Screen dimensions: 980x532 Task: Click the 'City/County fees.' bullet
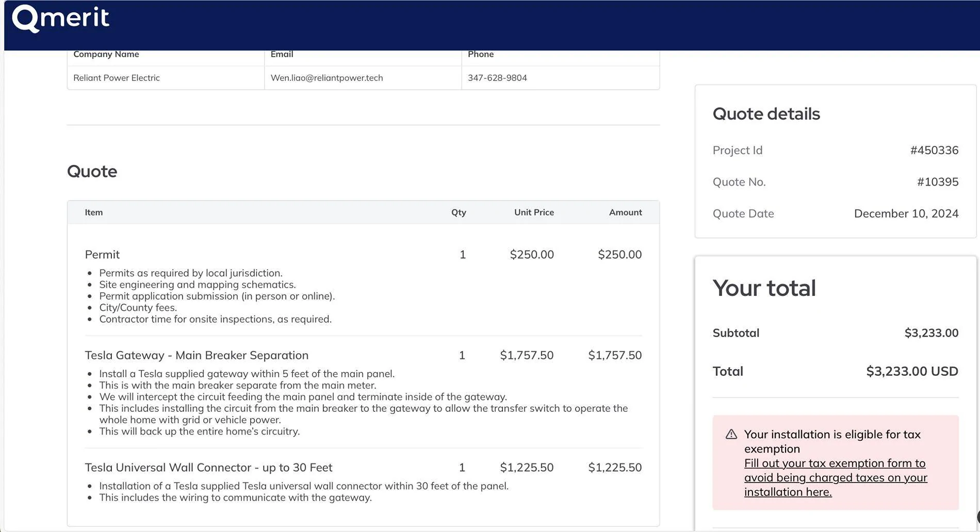pyautogui.click(x=138, y=308)
